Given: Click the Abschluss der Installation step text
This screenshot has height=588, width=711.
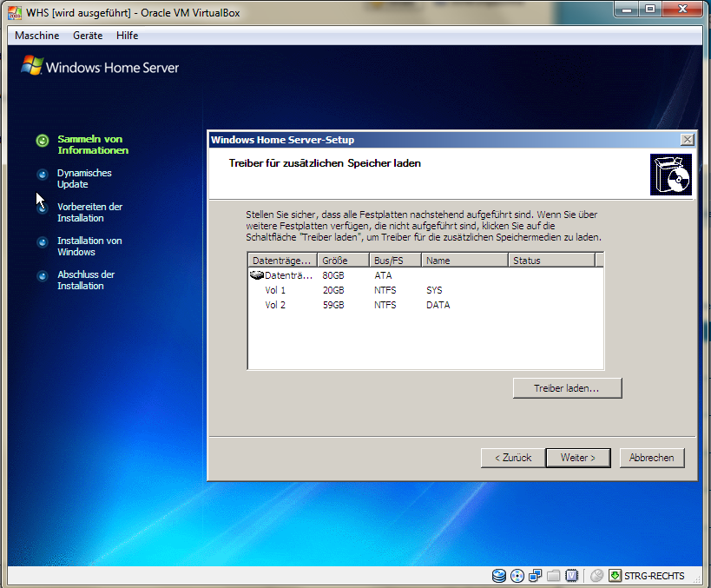Looking at the screenshot, I should click(x=86, y=280).
